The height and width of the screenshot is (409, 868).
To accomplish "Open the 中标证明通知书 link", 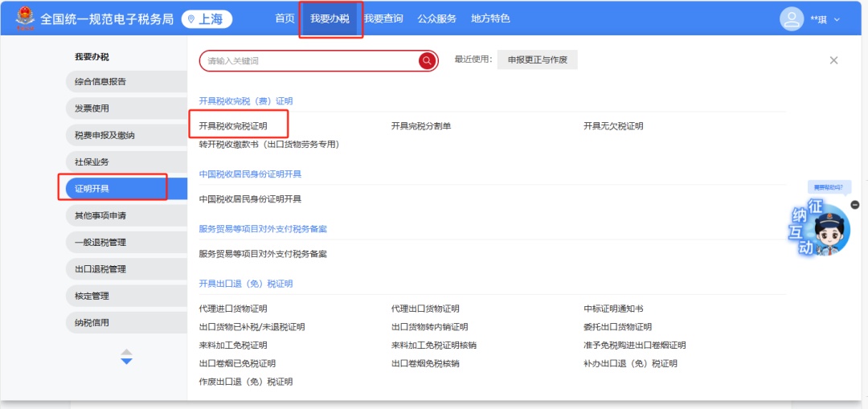I will click(x=613, y=309).
